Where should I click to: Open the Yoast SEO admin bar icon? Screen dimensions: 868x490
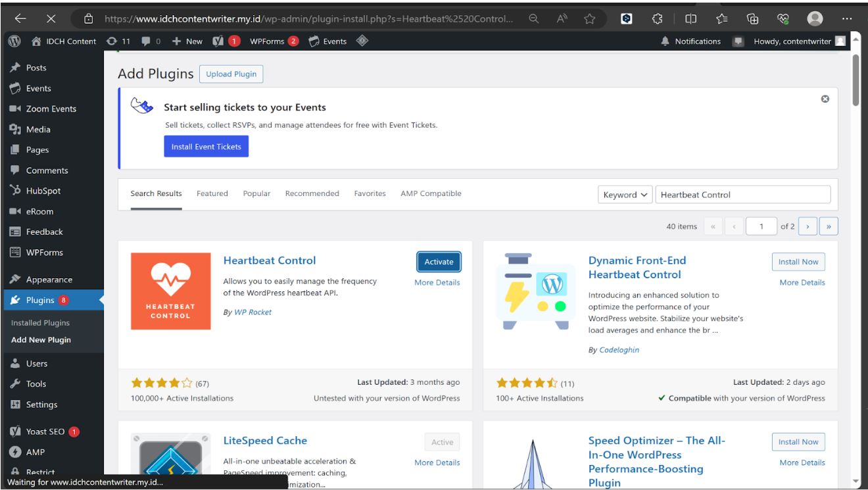pyautogui.click(x=218, y=41)
